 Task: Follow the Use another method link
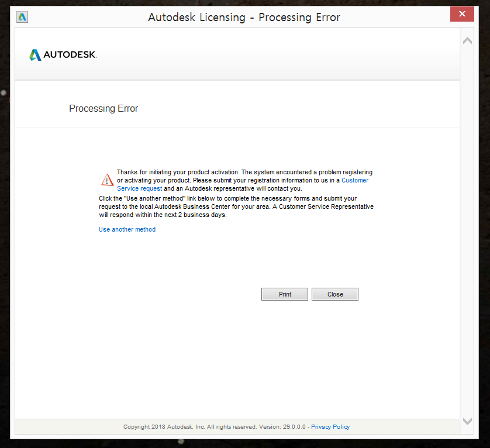[x=127, y=229]
